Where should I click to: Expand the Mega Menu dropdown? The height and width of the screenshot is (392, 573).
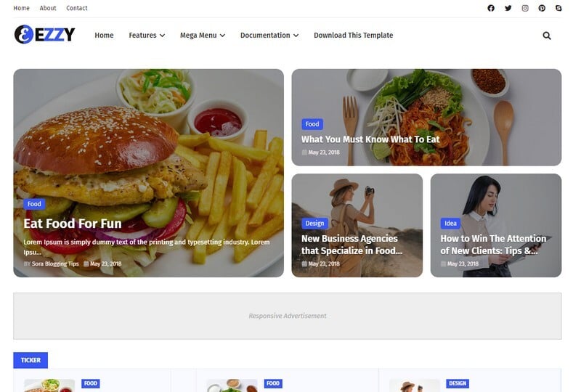(203, 36)
